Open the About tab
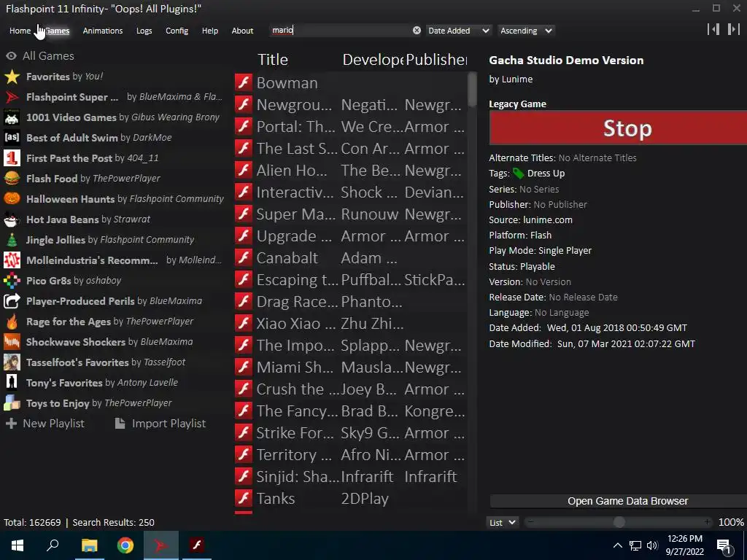 (x=242, y=31)
